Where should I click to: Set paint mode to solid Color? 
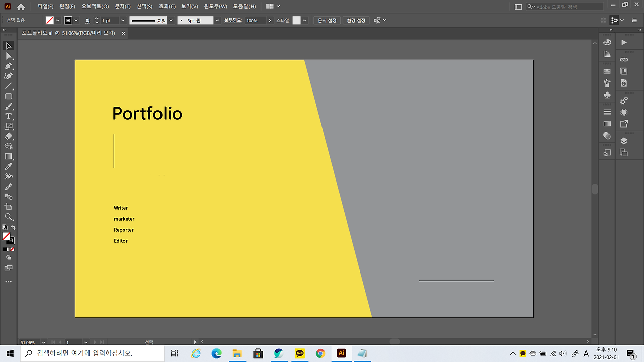tap(5, 249)
